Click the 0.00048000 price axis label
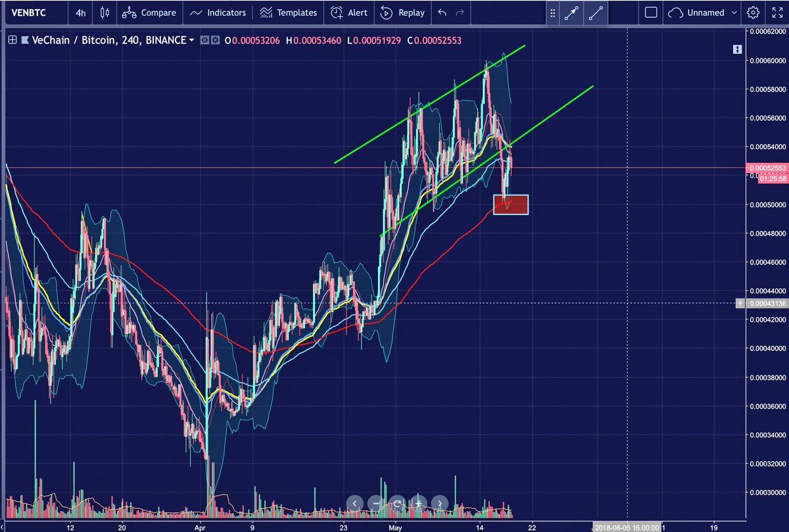The height and width of the screenshot is (532, 789). coord(768,233)
